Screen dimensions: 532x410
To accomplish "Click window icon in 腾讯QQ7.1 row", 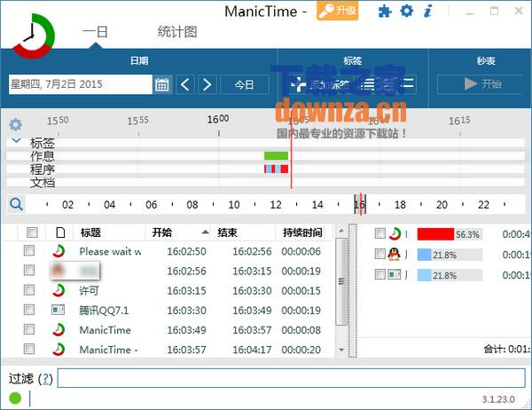I will tap(58, 310).
